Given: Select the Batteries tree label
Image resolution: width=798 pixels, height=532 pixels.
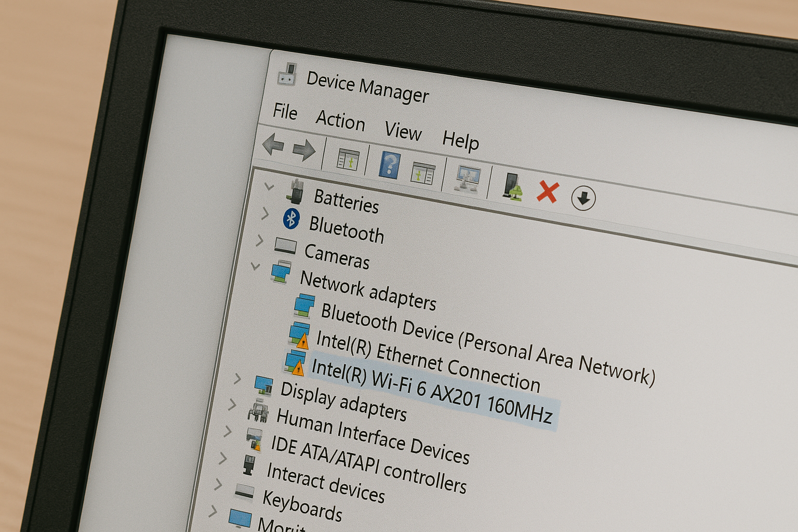Looking at the screenshot, I should (x=346, y=201).
